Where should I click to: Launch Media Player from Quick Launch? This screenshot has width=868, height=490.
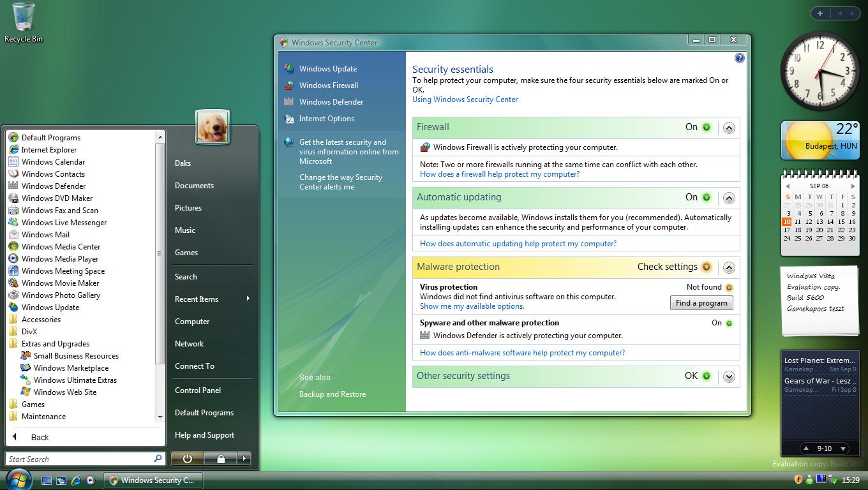pyautogui.click(x=90, y=480)
